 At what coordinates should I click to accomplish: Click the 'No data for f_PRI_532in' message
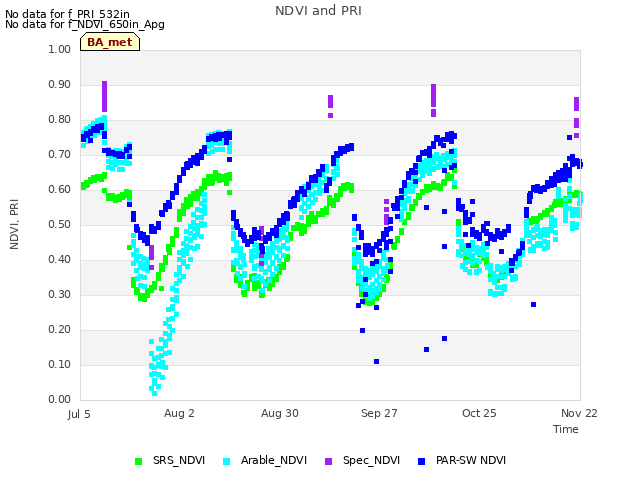tap(67, 14)
